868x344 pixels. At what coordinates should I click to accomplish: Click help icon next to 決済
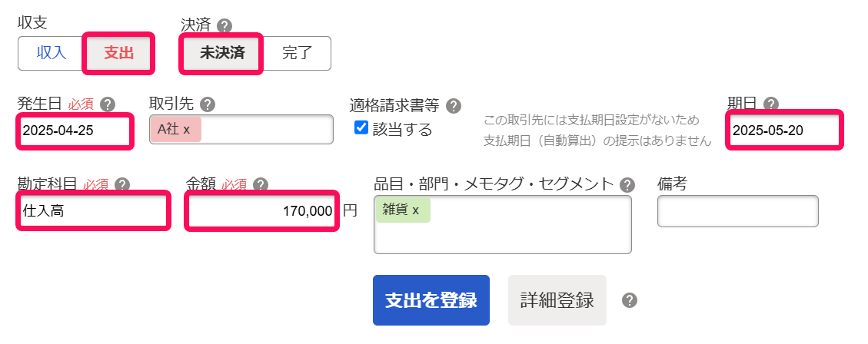(x=224, y=25)
